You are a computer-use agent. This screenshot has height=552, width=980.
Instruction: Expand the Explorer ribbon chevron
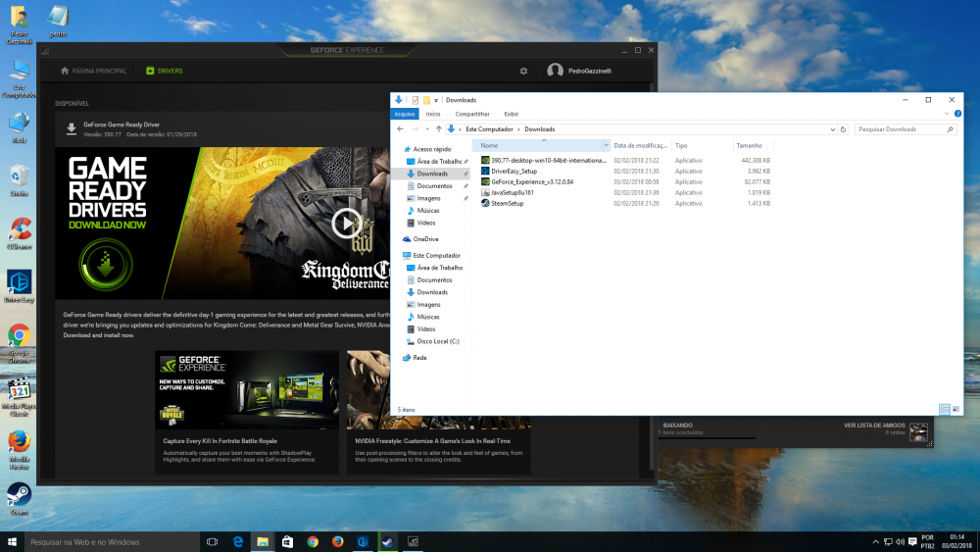point(947,114)
